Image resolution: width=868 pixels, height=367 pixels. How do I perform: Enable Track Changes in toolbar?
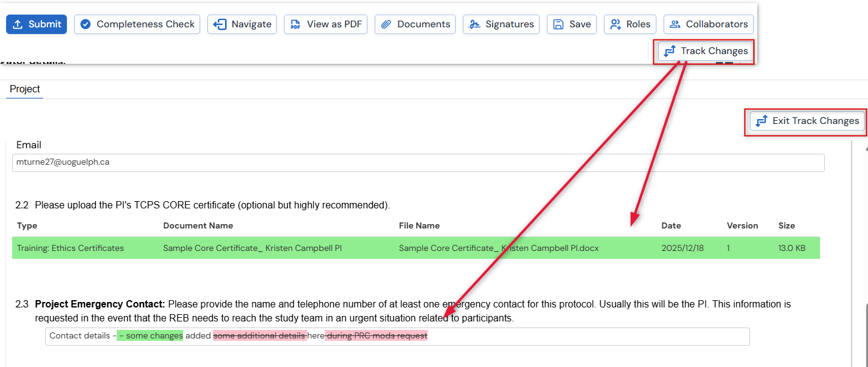pos(706,51)
